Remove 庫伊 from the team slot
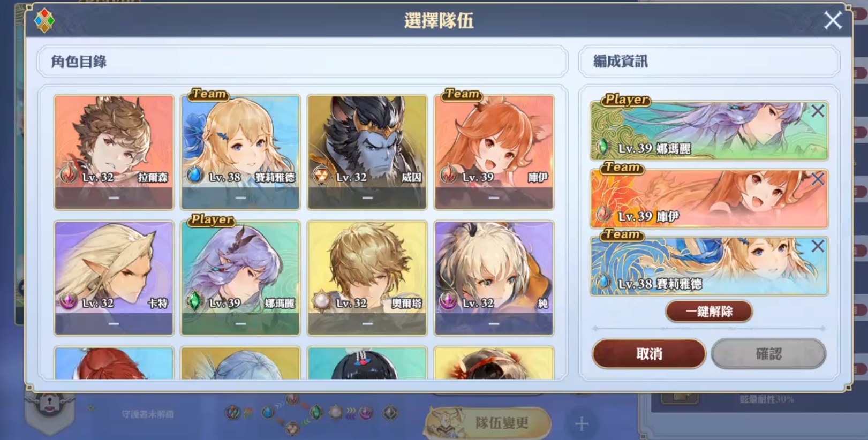Screen dimensions: 868x440 pyautogui.click(x=817, y=179)
